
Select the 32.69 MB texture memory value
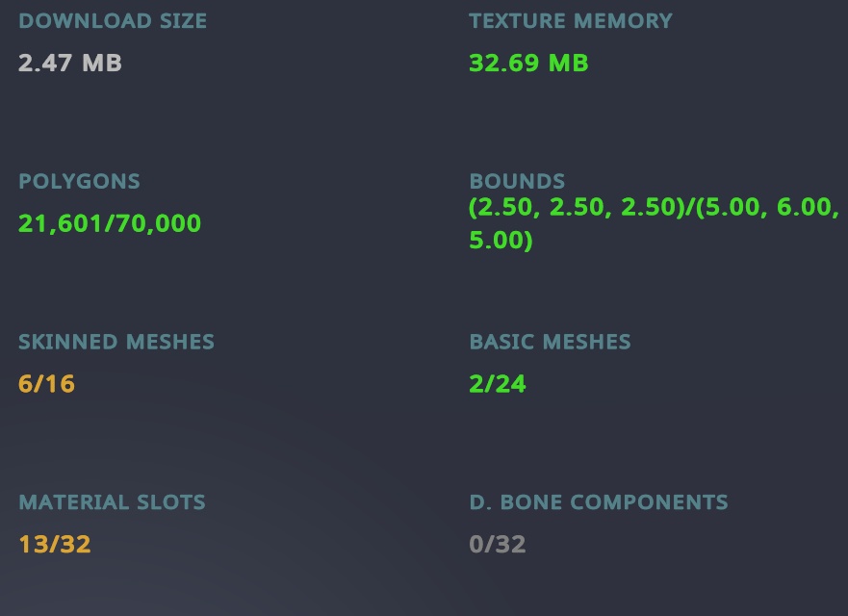tap(528, 64)
